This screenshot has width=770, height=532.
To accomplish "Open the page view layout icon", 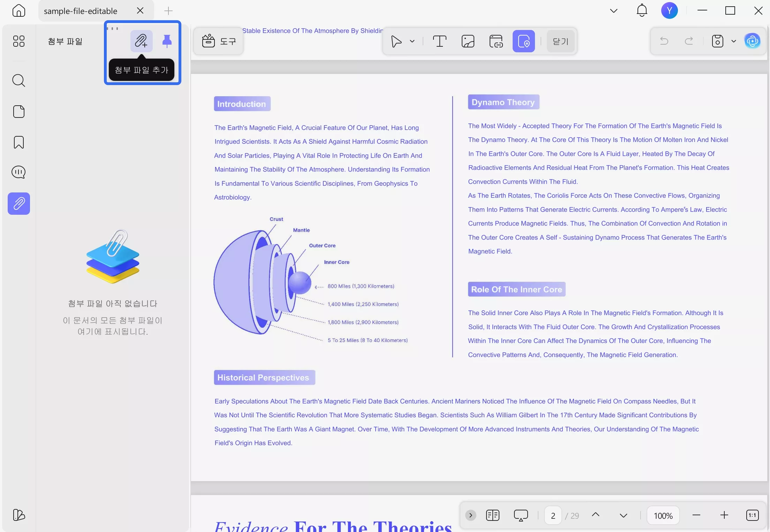I will pos(493,515).
